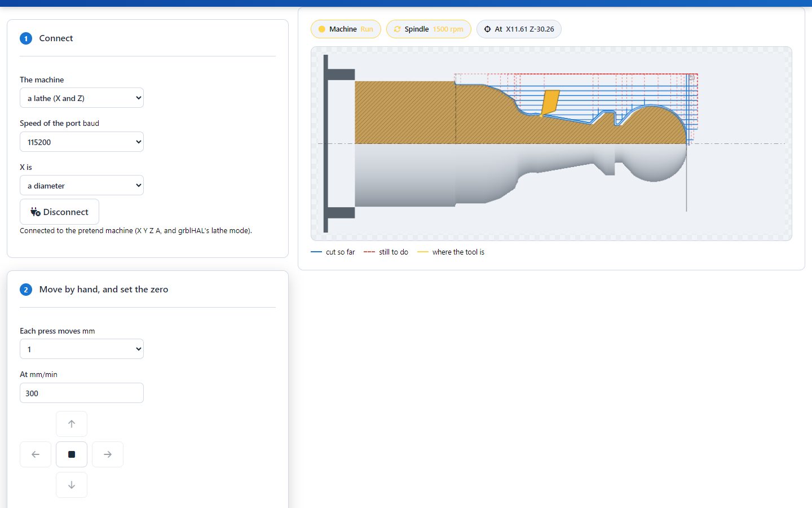
Task: Open the port baud speed dropdown 115200
Action: click(x=82, y=142)
